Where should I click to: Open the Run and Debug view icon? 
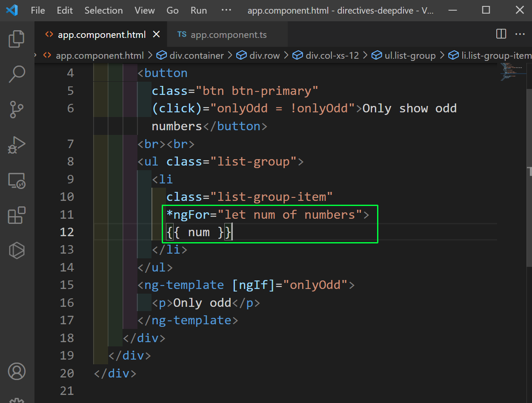17,145
